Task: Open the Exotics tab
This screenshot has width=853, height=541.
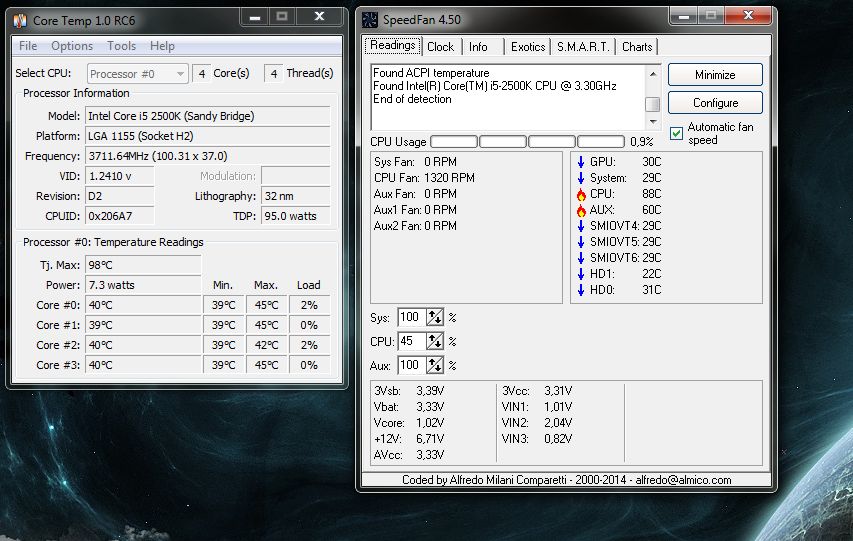Action: [528, 47]
